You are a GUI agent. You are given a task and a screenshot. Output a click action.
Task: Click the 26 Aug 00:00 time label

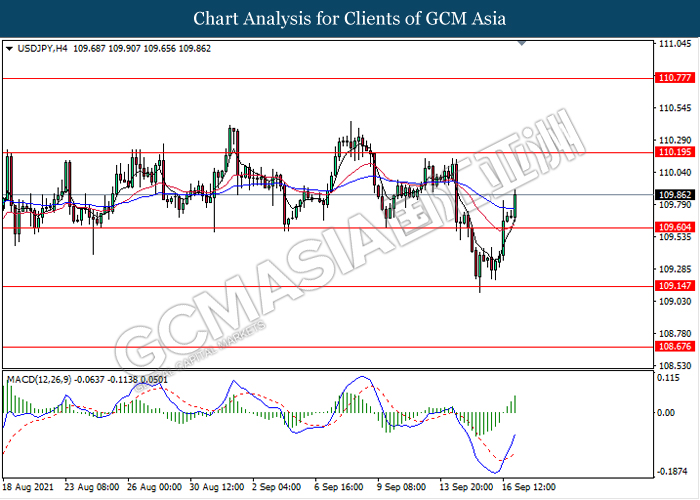(154, 487)
